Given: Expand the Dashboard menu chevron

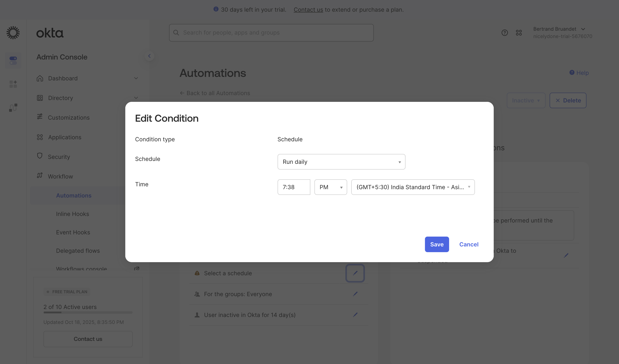Looking at the screenshot, I should click(x=136, y=78).
